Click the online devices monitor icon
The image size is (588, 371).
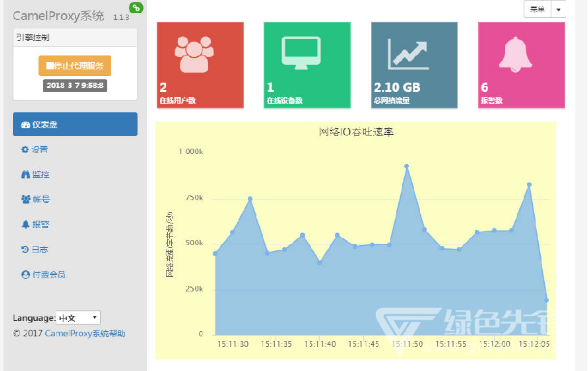coord(301,53)
